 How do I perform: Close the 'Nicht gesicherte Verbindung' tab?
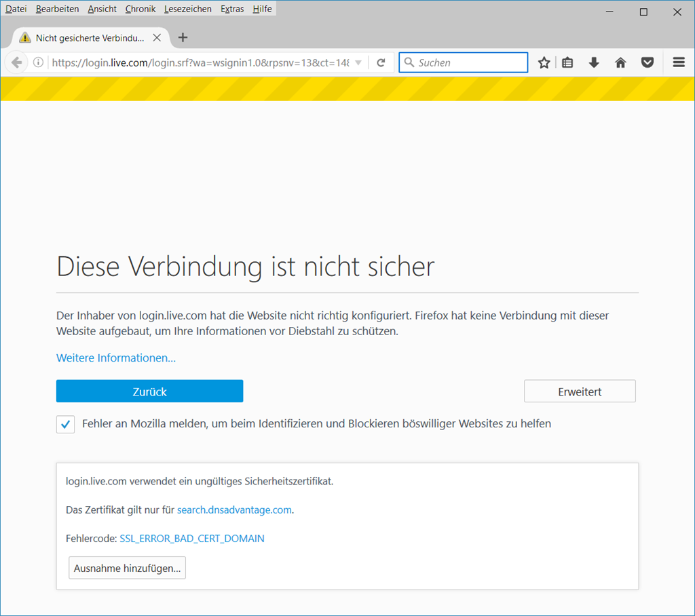157,38
